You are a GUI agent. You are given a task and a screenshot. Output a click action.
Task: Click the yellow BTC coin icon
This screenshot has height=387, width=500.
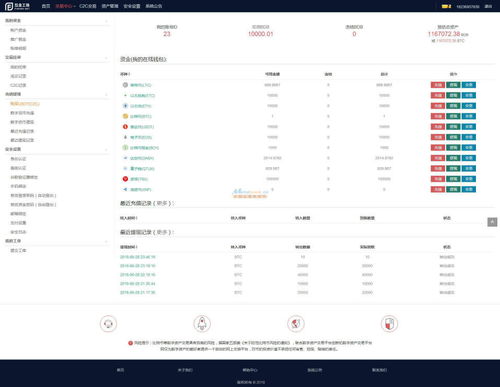click(x=125, y=116)
